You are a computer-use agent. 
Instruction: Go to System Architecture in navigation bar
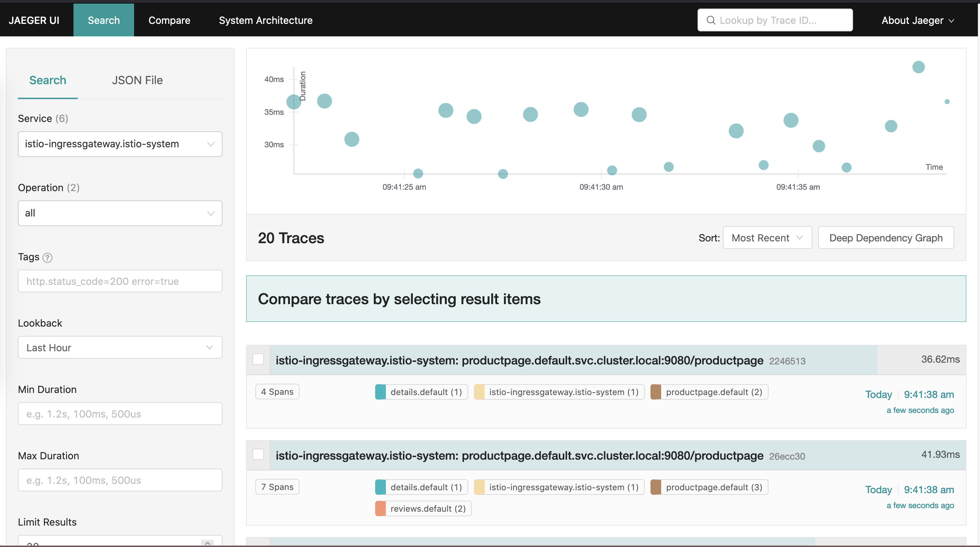click(265, 20)
